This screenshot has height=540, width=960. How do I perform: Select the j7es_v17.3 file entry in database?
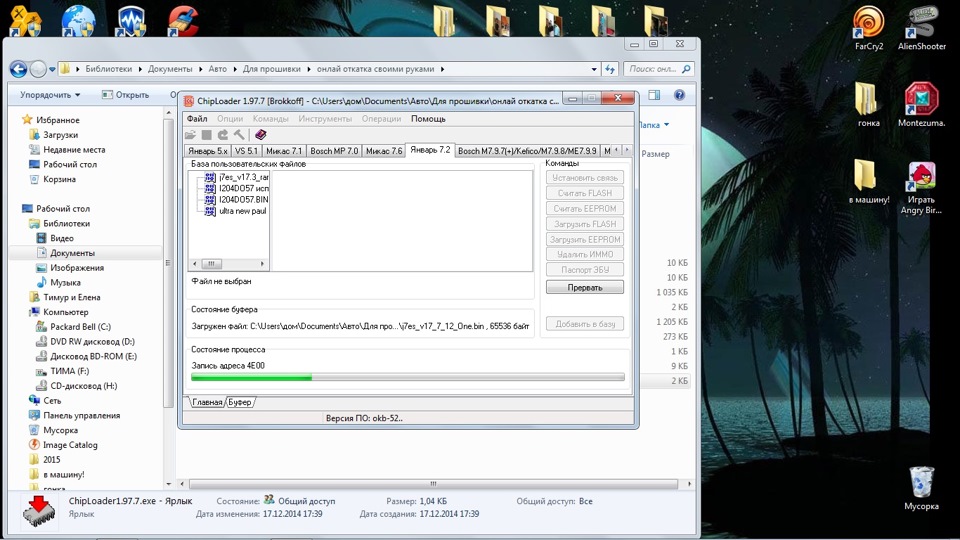tap(237, 177)
